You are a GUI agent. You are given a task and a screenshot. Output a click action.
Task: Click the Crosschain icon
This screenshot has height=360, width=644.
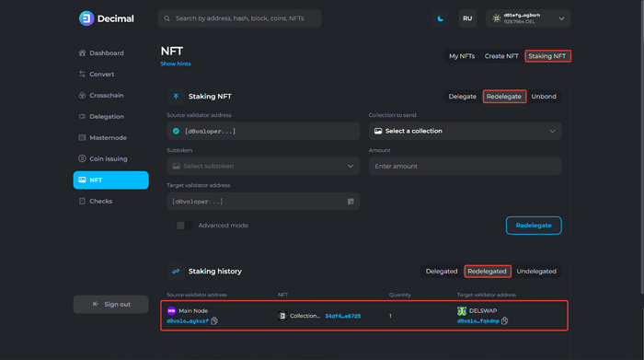tap(82, 95)
